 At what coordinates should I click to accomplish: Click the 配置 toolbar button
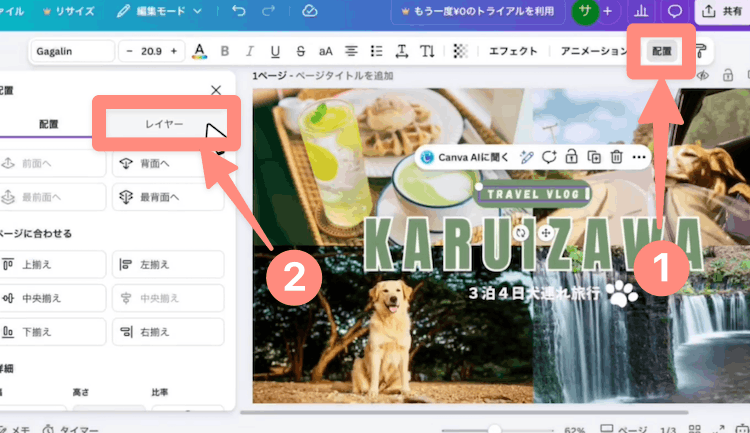(662, 51)
